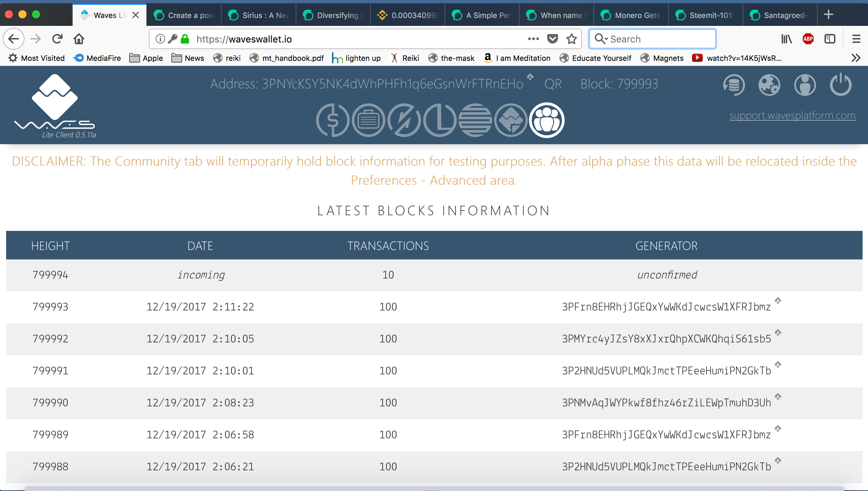Open the Firefox hamburger menu

click(x=856, y=39)
